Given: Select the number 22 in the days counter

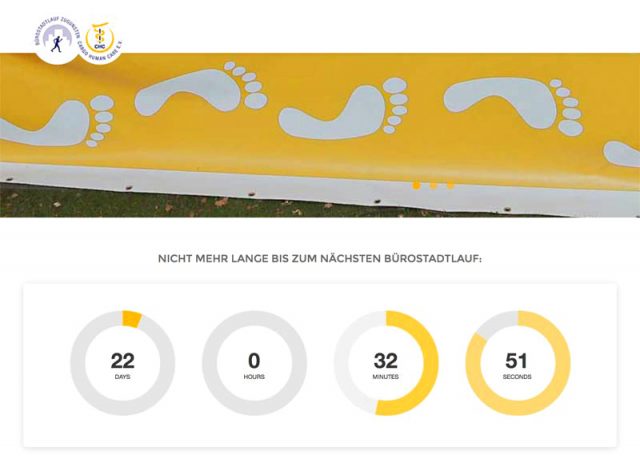Looking at the screenshot, I should click(x=122, y=361).
